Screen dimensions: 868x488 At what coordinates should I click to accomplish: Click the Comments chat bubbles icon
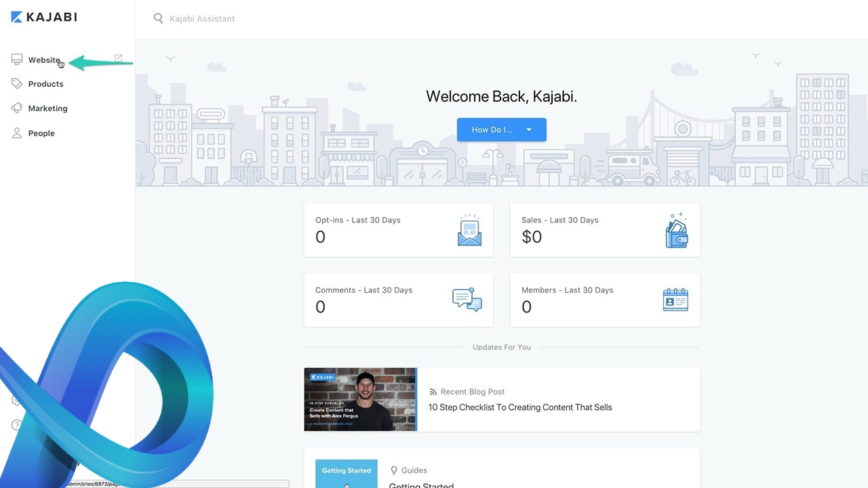click(x=467, y=300)
